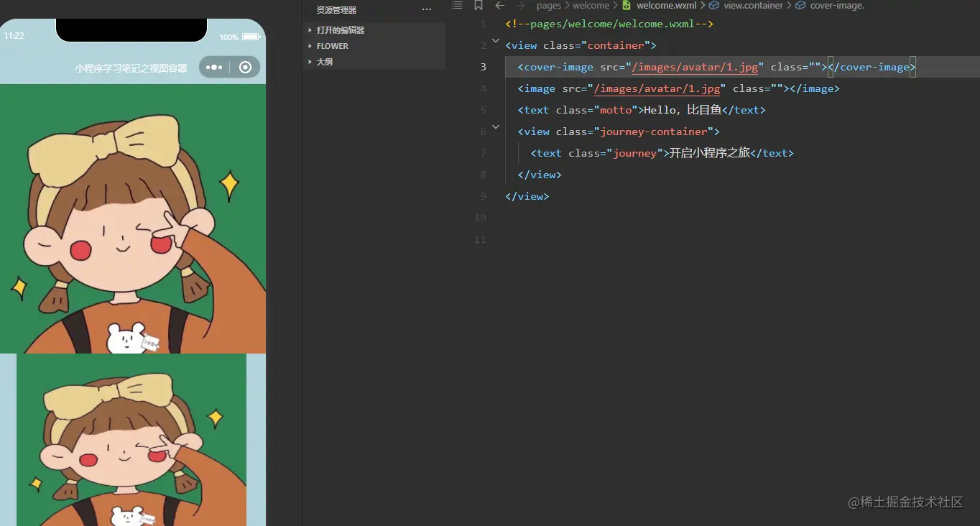The height and width of the screenshot is (526, 980).
Task: Open the mini program capsule menu dots
Action: [x=214, y=67]
